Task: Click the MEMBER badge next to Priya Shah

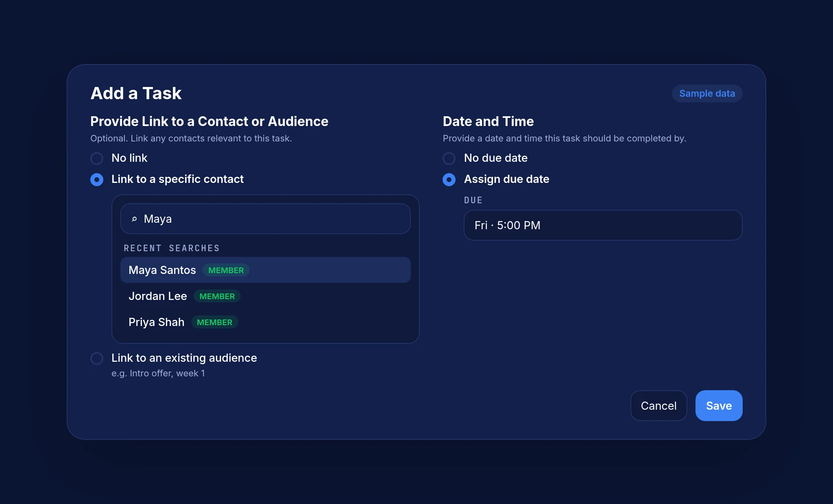Action: pyautogui.click(x=214, y=322)
